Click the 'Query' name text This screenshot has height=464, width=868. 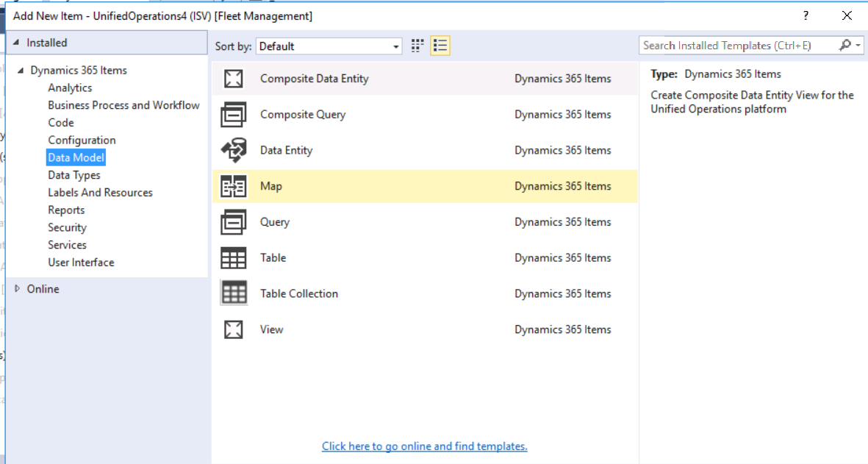click(x=275, y=222)
